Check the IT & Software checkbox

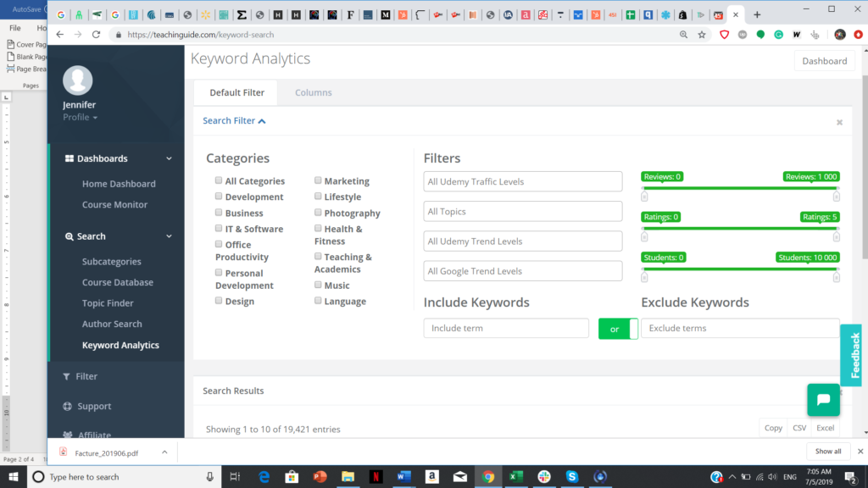(219, 228)
